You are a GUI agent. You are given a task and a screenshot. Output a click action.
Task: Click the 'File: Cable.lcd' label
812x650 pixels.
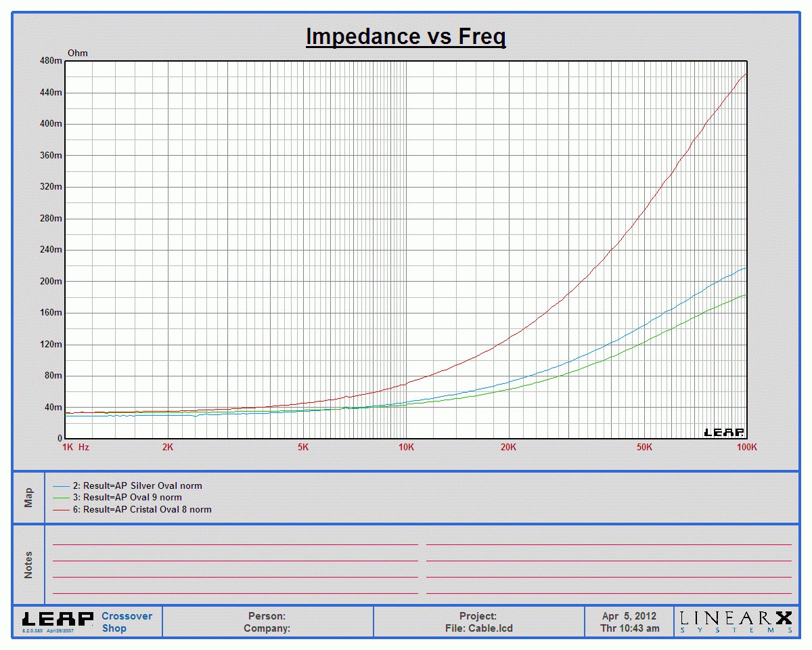[x=478, y=628]
